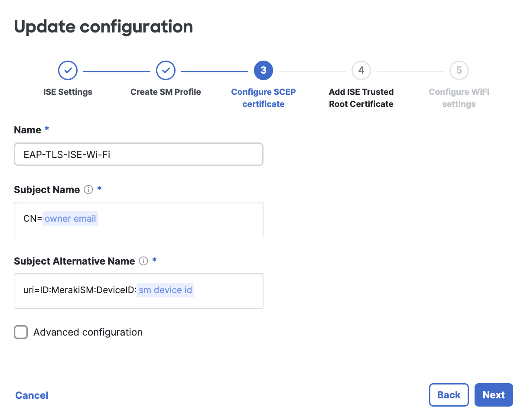The height and width of the screenshot is (420, 527).
Task: Enable the Advanced configuration checkbox
Action: pos(20,332)
